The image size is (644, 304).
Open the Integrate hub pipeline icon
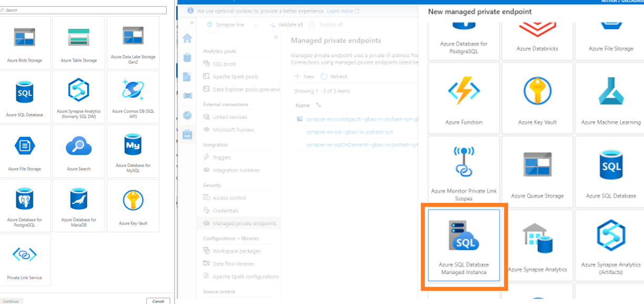click(x=188, y=96)
